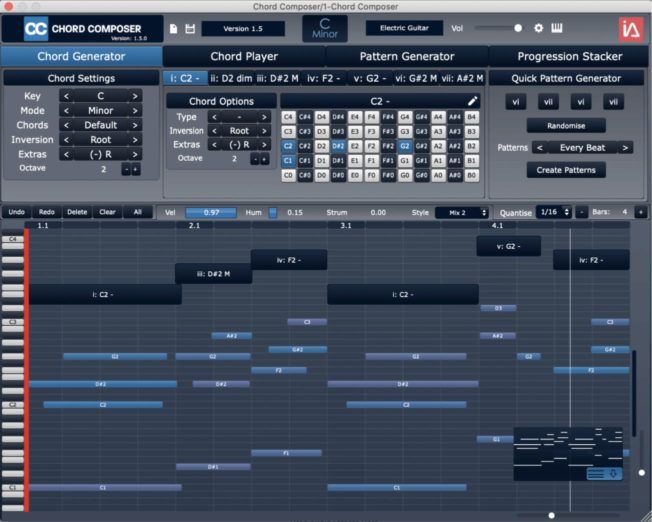
Task: Increase Chord Settings Octave with plus
Action: [x=136, y=169]
